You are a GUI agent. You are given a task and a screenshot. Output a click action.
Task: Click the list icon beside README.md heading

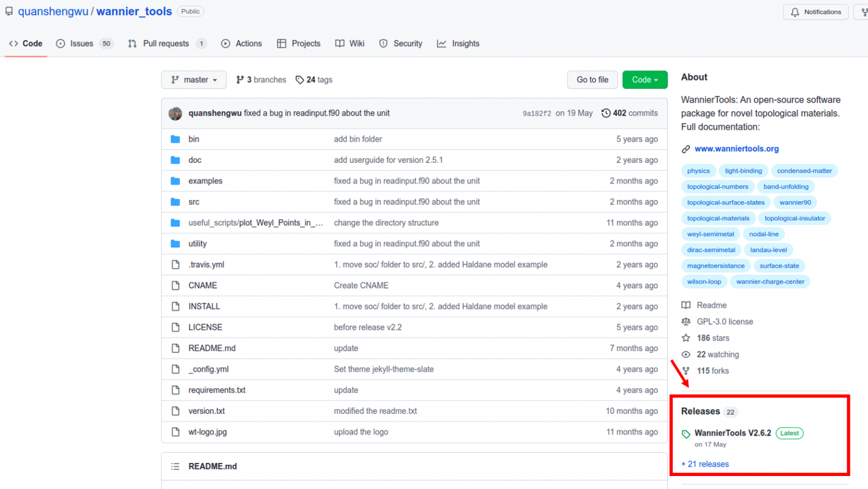coord(175,466)
